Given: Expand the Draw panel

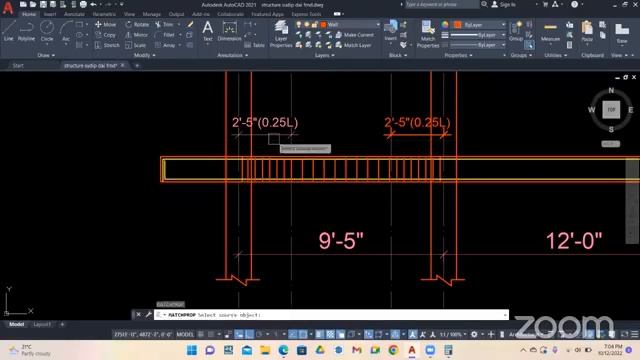Looking at the screenshot, I should pos(46,55).
